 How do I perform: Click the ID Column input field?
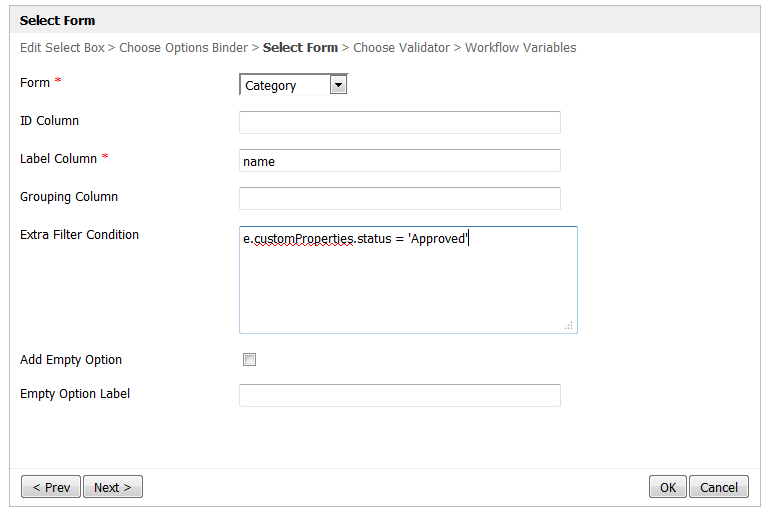tap(399, 122)
